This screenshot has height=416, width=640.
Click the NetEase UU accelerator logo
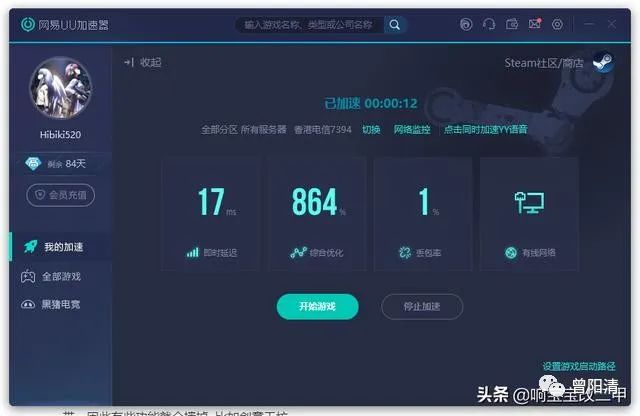28,24
